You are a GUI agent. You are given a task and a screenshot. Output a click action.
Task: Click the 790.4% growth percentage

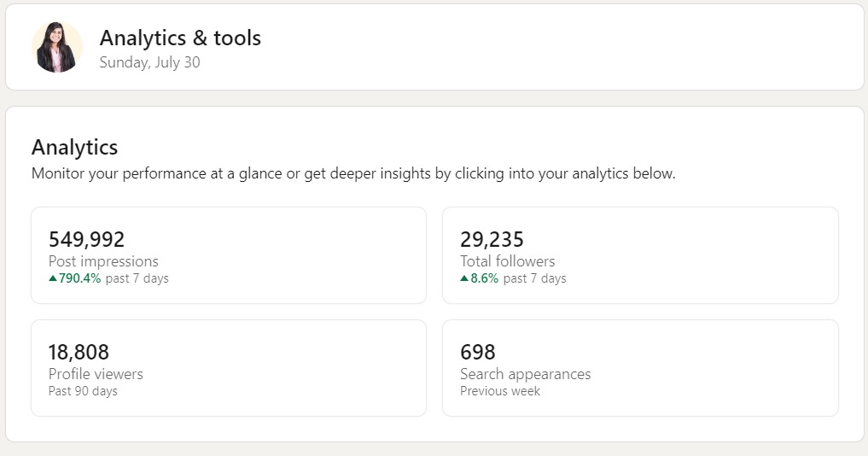point(80,278)
